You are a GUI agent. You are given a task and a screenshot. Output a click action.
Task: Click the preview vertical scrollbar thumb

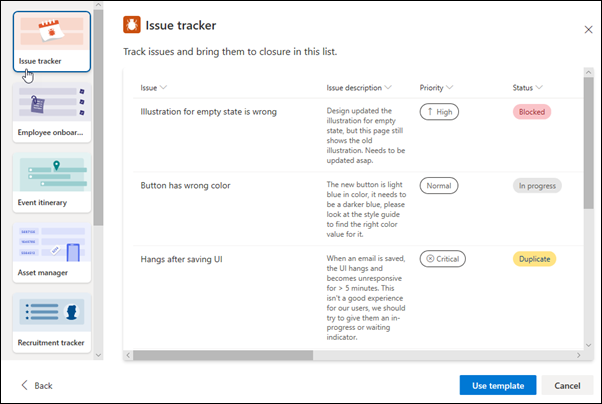(588, 143)
